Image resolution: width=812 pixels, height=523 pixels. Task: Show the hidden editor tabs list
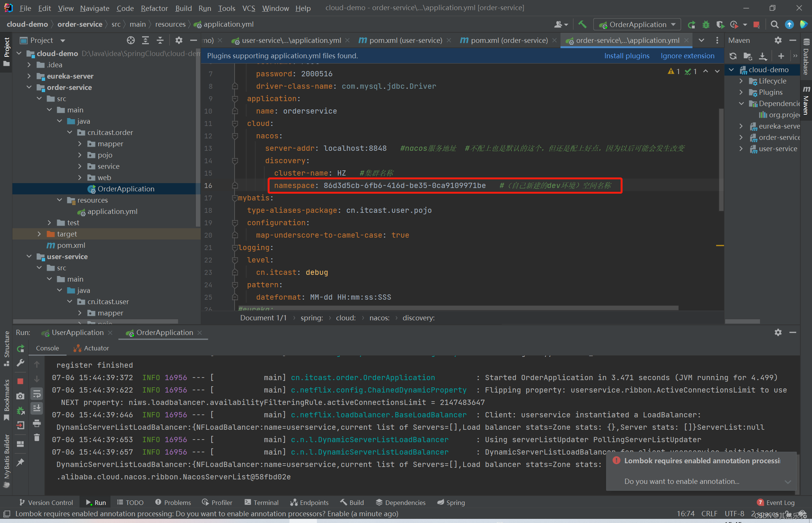click(x=701, y=40)
